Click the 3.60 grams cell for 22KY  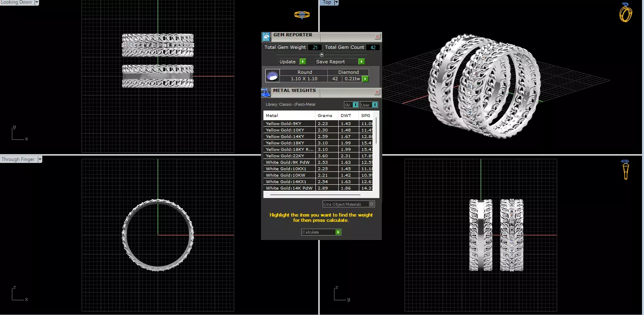click(327, 156)
